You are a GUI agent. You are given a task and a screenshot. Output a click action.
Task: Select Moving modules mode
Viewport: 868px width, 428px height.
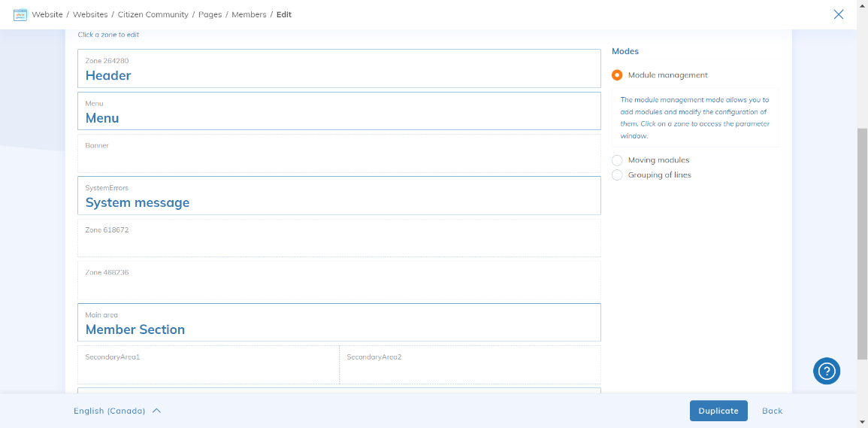tap(617, 160)
